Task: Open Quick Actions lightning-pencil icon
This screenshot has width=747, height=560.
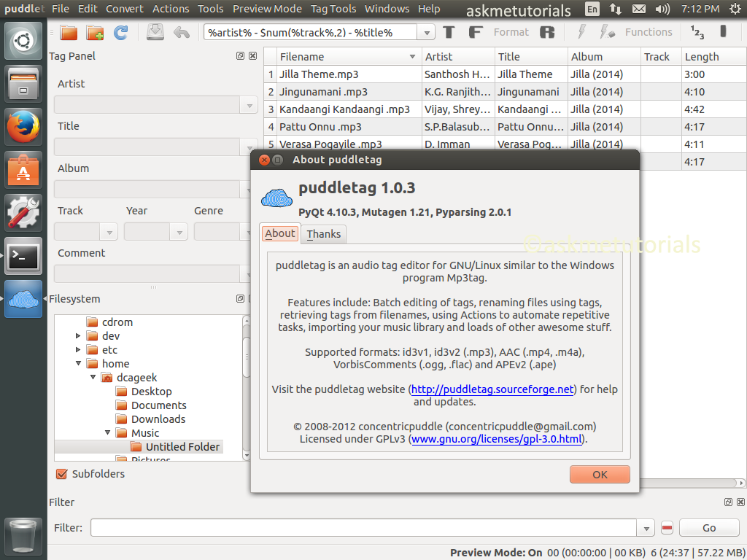Action: [607, 32]
